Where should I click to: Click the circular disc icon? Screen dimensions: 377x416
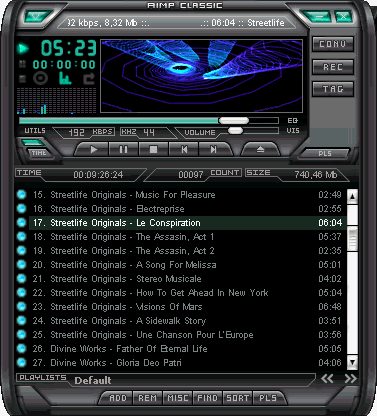coord(40,79)
